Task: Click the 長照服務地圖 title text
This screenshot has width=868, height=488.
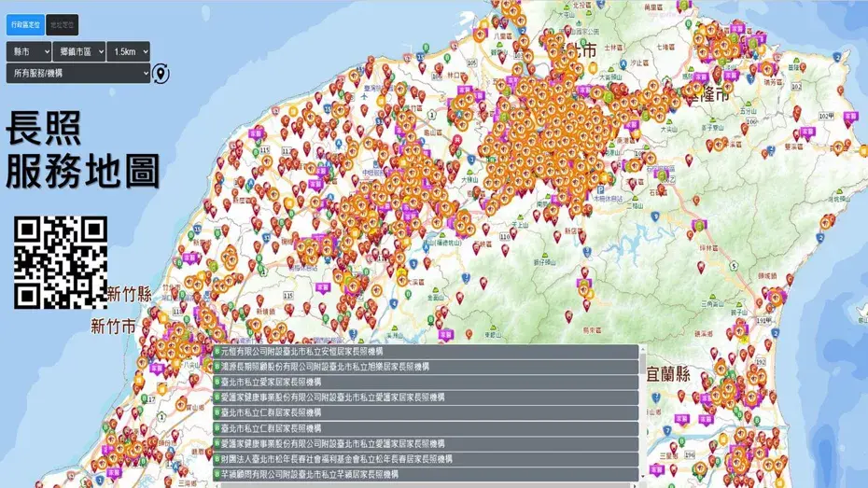Action: click(x=83, y=149)
